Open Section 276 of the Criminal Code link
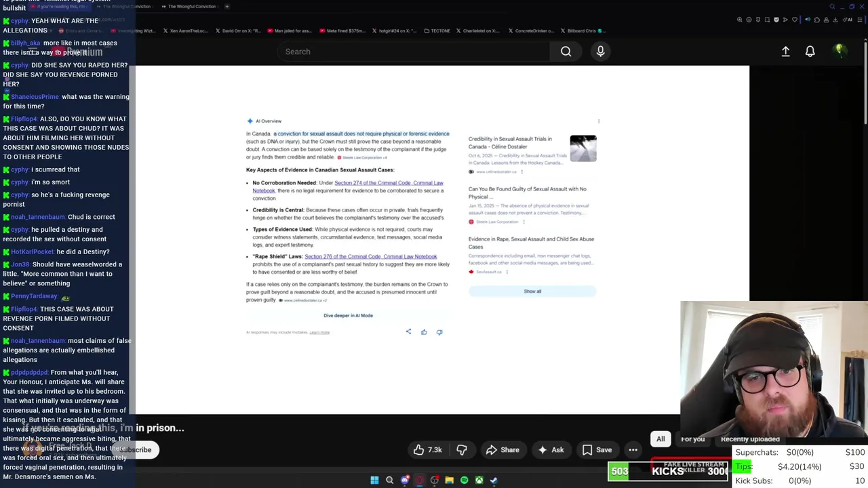 click(x=370, y=257)
